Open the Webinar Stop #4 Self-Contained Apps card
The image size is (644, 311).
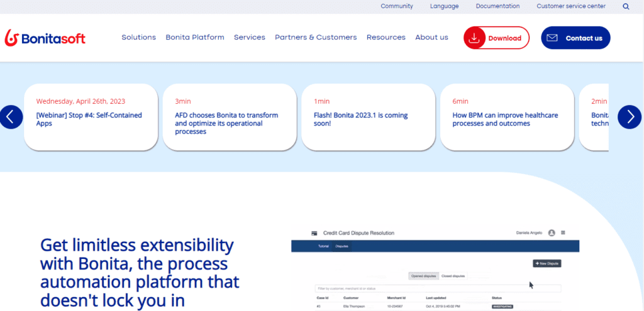coord(91,117)
